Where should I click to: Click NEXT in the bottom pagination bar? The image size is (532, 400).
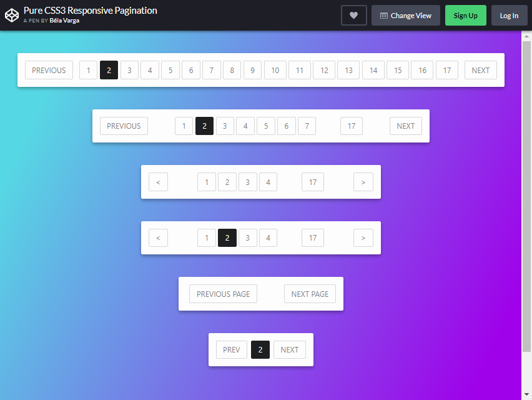click(x=289, y=349)
